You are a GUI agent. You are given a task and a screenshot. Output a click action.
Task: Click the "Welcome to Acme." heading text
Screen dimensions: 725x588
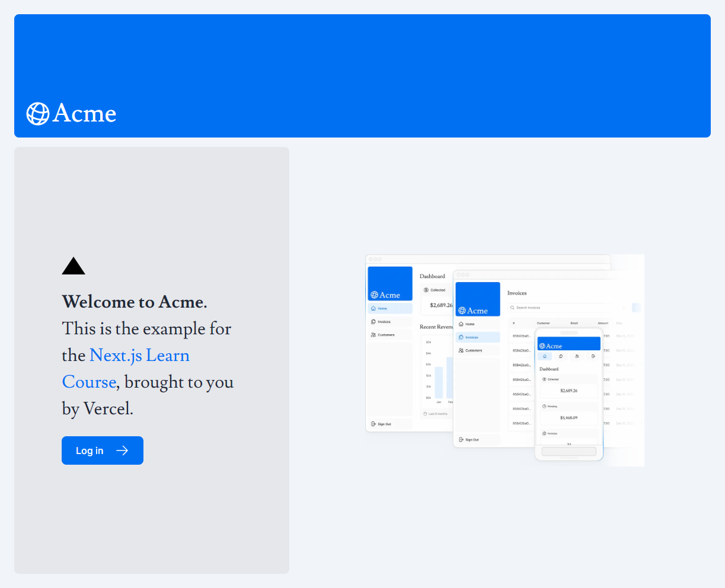tap(135, 302)
